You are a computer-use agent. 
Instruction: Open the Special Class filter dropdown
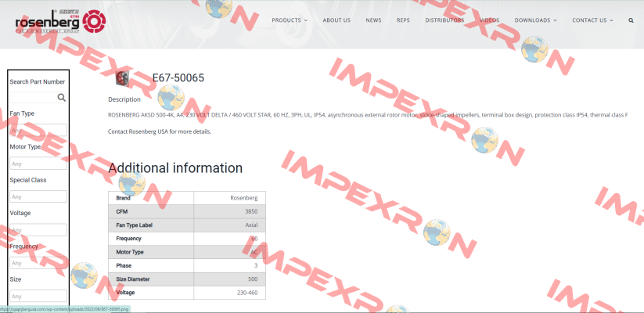[x=38, y=196]
